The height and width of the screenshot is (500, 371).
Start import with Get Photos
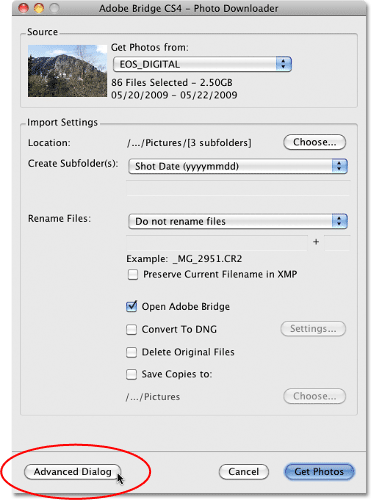click(319, 472)
